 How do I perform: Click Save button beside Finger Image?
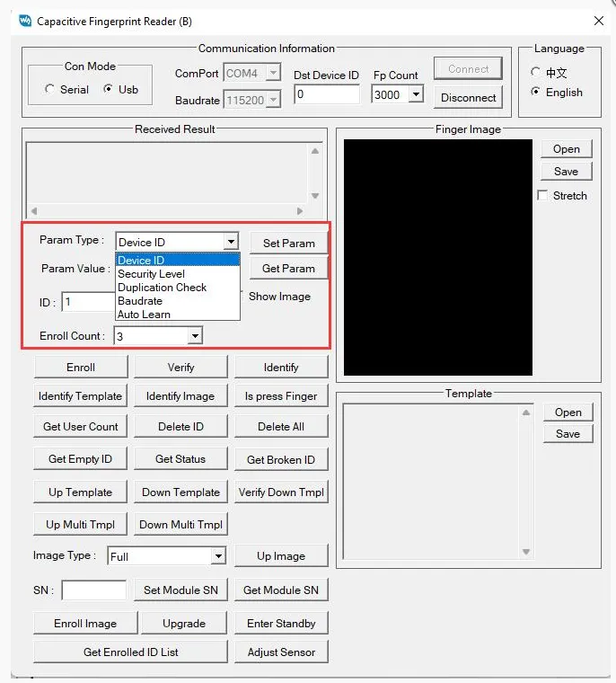[566, 171]
